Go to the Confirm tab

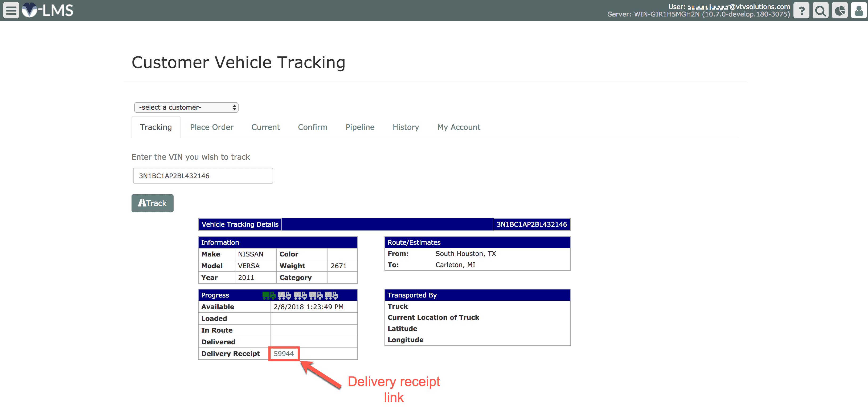click(312, 127)
